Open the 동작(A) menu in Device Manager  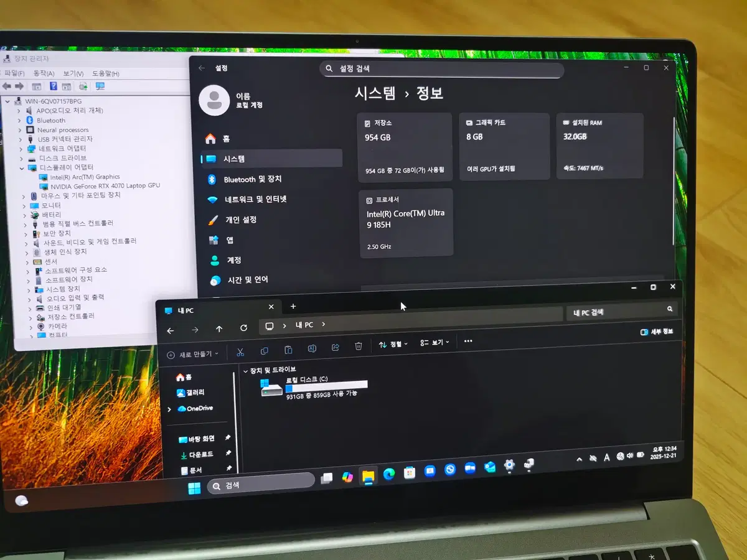click(44, 73)
